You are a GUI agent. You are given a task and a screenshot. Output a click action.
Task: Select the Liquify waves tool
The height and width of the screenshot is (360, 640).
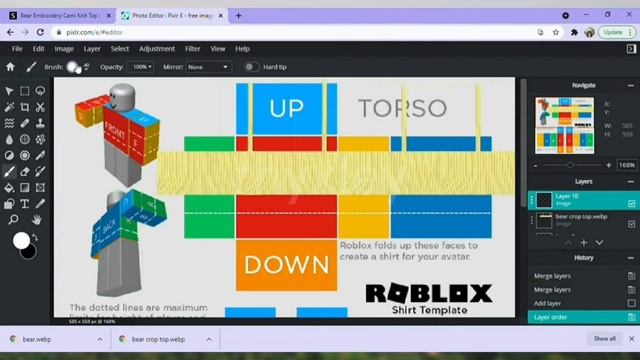coord(9,123)
